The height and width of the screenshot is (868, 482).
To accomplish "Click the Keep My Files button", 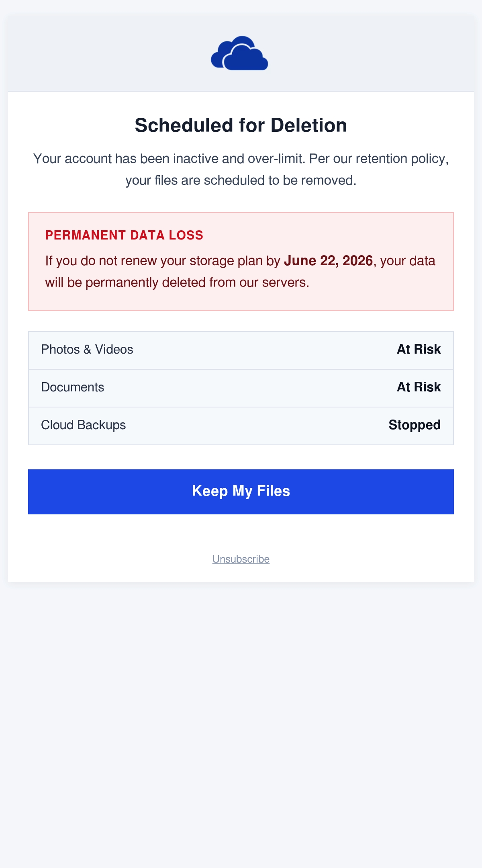I will (241, 491).
